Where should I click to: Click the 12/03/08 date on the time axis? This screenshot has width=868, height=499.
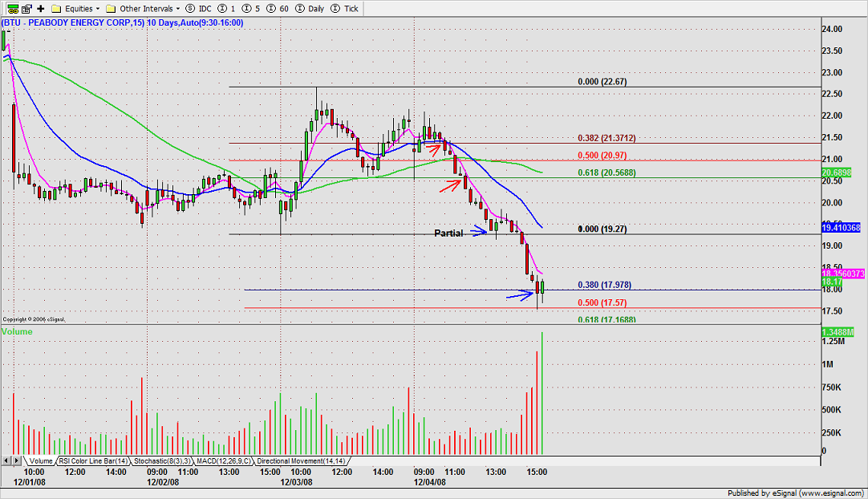pos(296,482)
